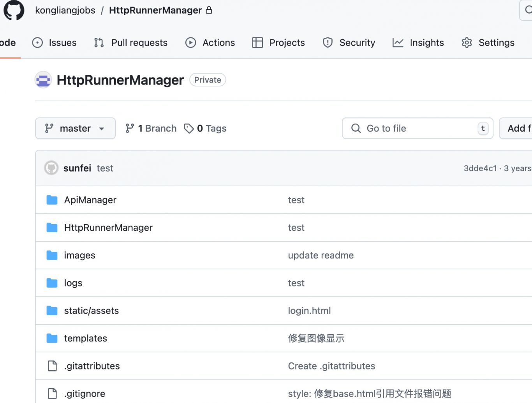Open sunfei's avatar in the commit row
Image resolution: width=532 pixels, height=403 pixels.
click(x=51, y=168)
